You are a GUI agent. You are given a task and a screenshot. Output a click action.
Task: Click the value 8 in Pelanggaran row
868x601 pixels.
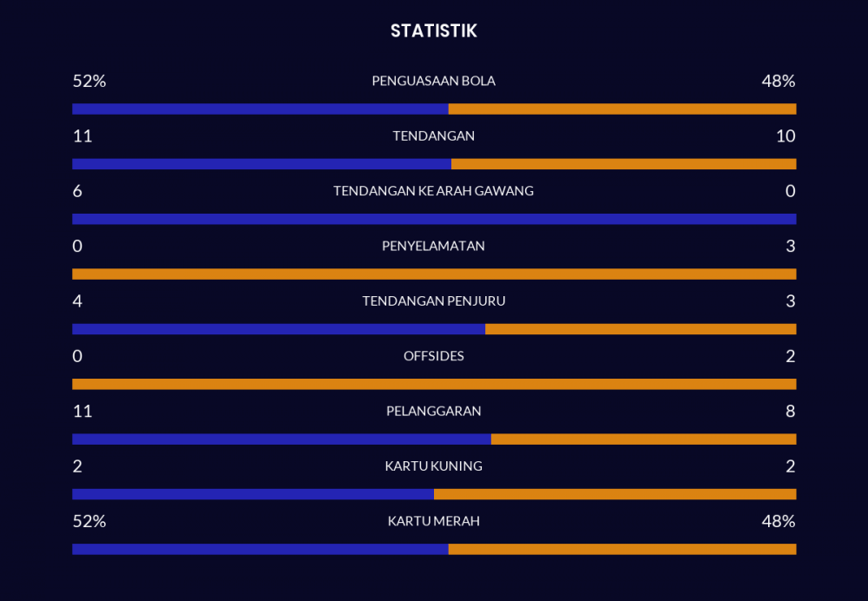(x=790, y=411)
